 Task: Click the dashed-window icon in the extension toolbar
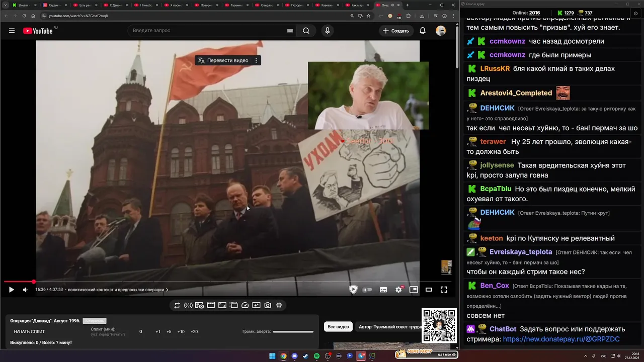point(233,305)
